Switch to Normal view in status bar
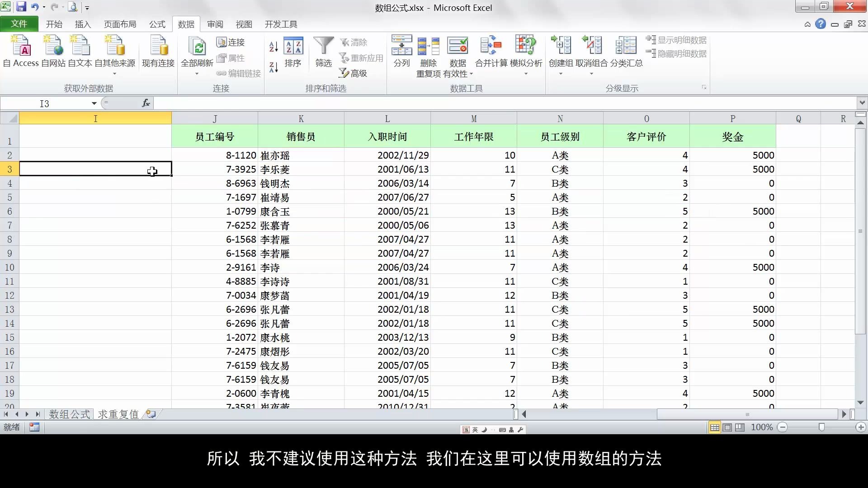The height and width of the screenshot is (488, 868). tap(714, 427)
